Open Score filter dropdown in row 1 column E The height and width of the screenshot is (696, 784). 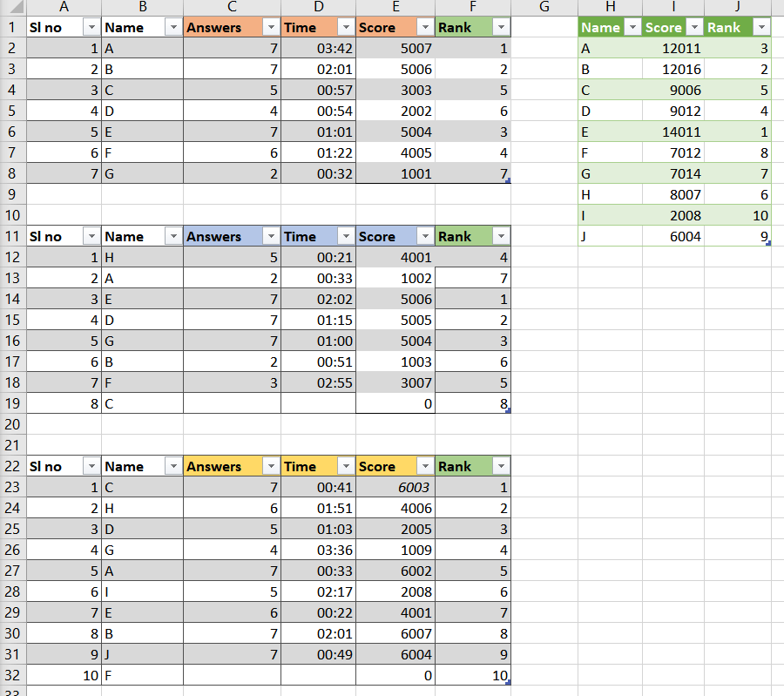coord(425,27)
